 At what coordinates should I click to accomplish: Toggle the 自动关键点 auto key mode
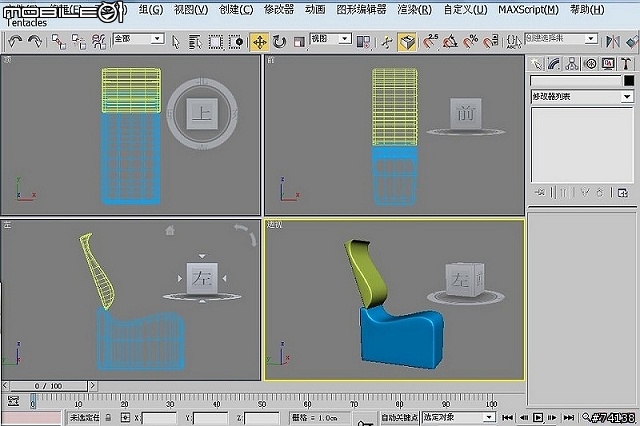point(399,417)
